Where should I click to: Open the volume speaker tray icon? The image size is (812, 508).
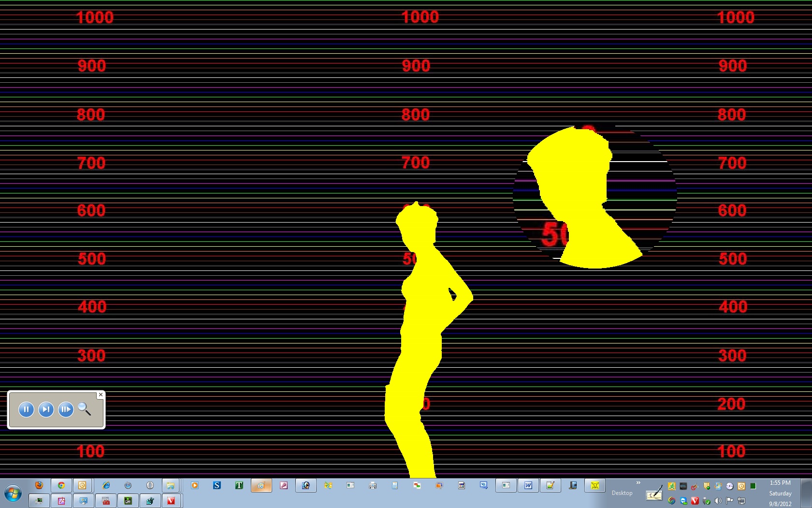pos(718,501)
